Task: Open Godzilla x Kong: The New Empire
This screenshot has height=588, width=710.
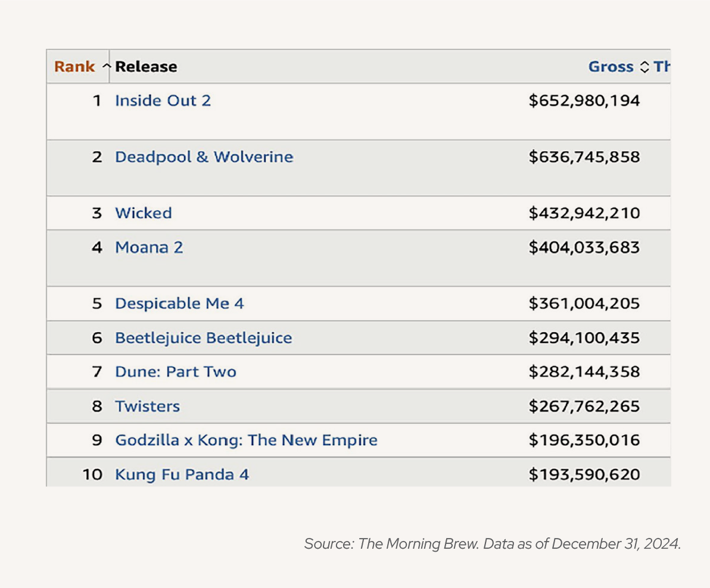Action: 246,440
